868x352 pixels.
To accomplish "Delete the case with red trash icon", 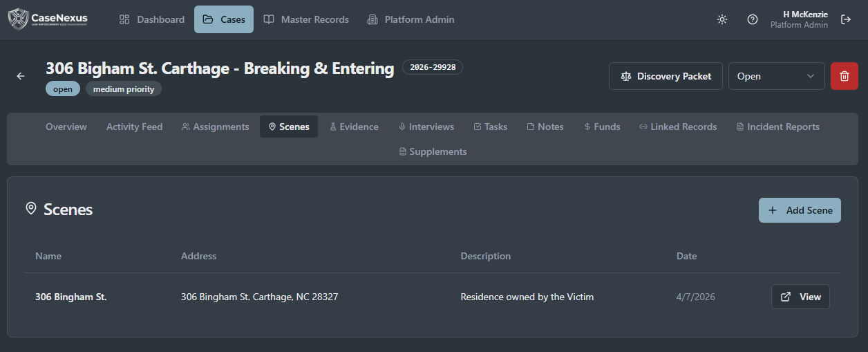I will tap(844, 76).
